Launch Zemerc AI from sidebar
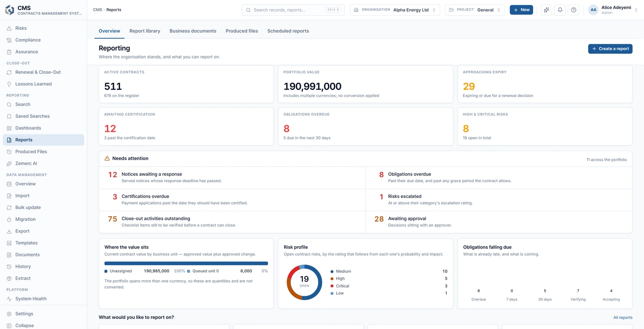Image resolution: width=644 pixels, height=329 pixels. [x=43, y=163]
